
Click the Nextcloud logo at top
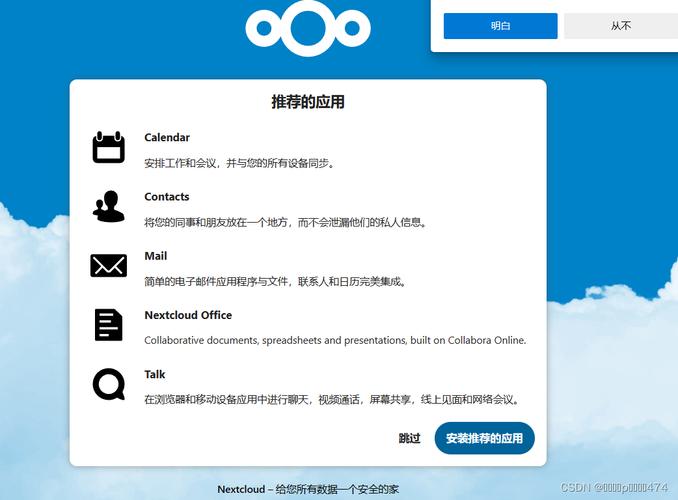tap(308, 28)
